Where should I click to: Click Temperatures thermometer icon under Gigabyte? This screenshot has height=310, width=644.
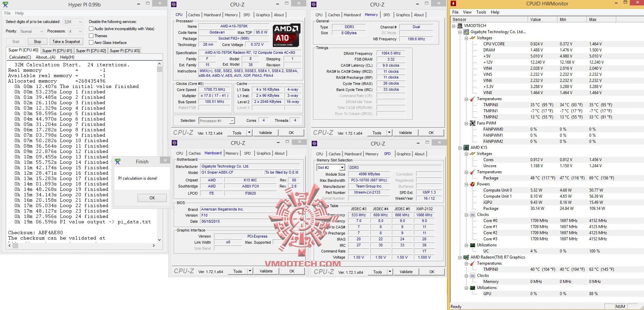(473, 99)
